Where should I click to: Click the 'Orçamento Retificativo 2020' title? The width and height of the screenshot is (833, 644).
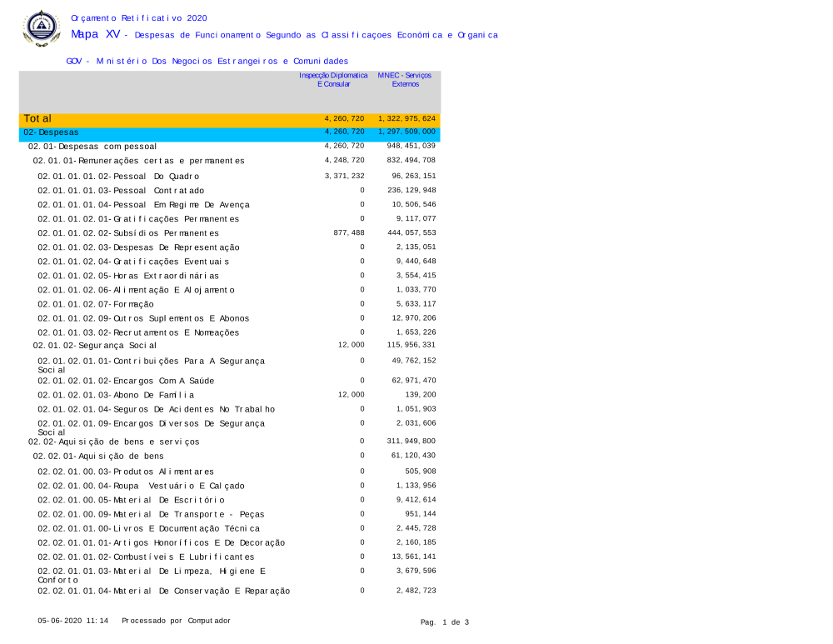point(139,17)
